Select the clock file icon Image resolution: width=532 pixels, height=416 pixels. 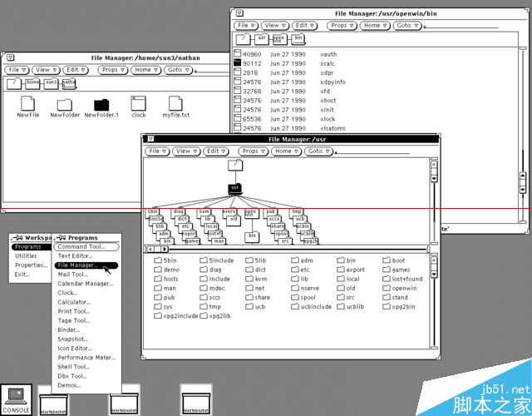pyautogui.click(x=139, y=103)
